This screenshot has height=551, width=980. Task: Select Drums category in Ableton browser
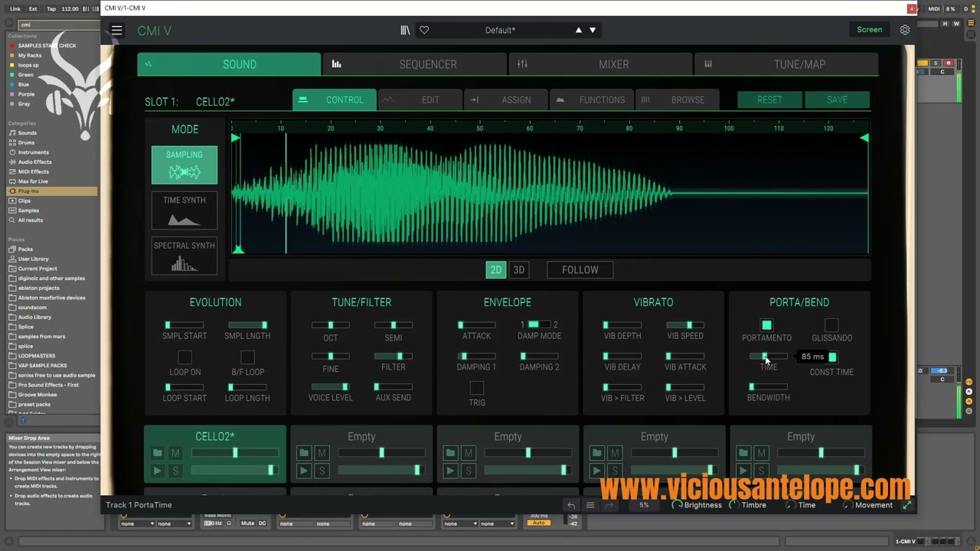point(26,142)
